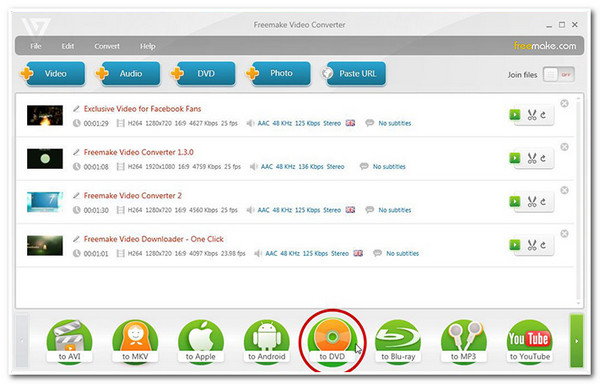Screen dimensions: 600x384
Task: Show next output formats with right arrow
Action: pos(577,340)
